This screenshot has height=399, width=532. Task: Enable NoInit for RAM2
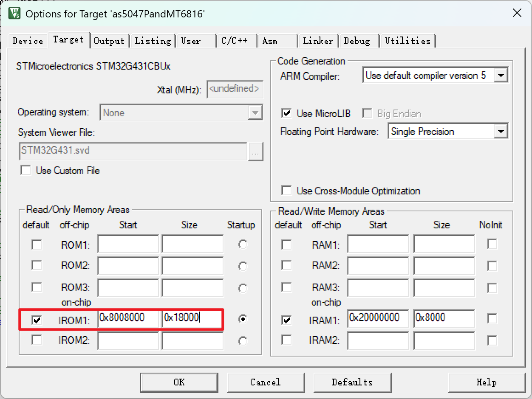click(x=492, y=266)
